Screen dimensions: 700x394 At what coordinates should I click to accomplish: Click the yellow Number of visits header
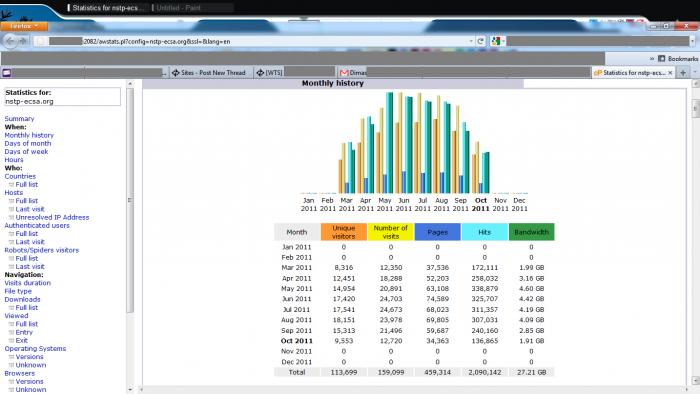390,232
